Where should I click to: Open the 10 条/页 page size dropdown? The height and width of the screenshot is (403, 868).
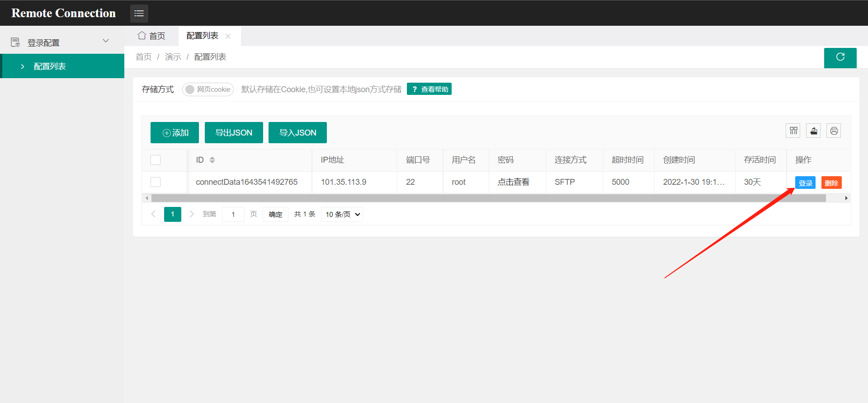coord(342,214)
